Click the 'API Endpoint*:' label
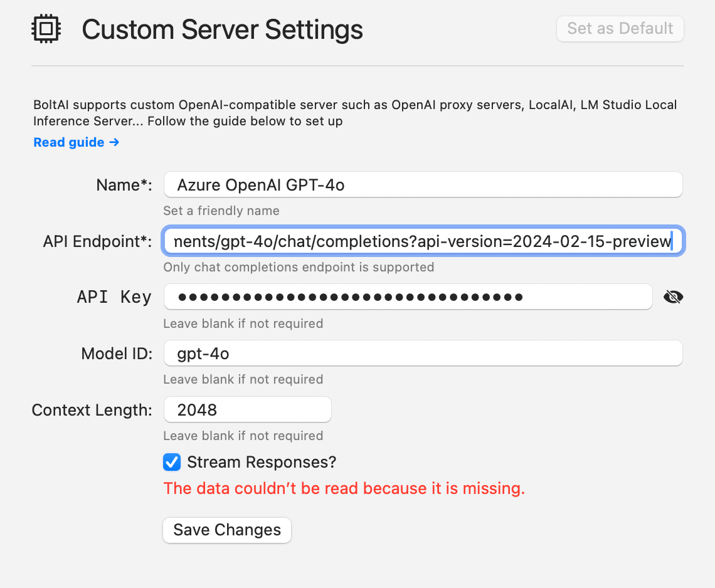This screenshot has height=588, width=715. tap(97, 241)
